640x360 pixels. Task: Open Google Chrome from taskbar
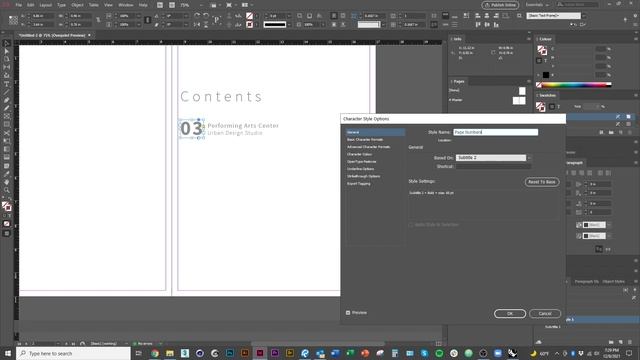tap(155, 353)
